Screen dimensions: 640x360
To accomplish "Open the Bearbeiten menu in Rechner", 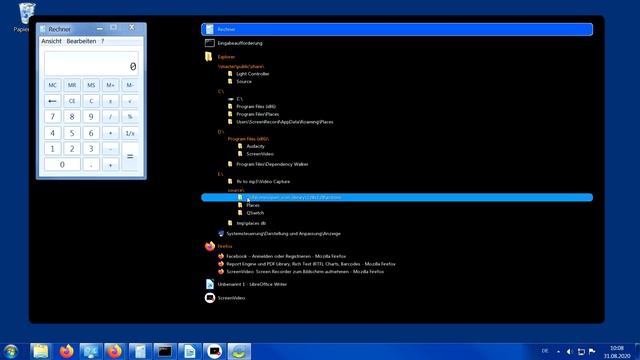I will click(81, 41).
